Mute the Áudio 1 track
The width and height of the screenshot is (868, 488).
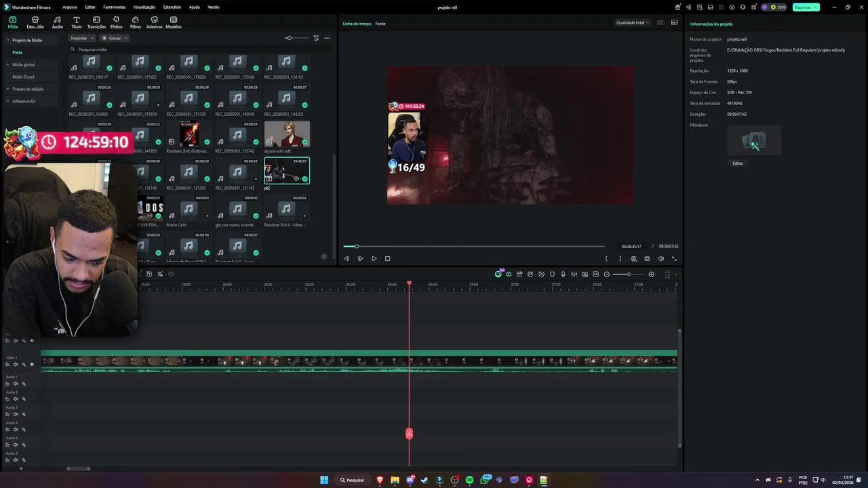pos(16,384)
